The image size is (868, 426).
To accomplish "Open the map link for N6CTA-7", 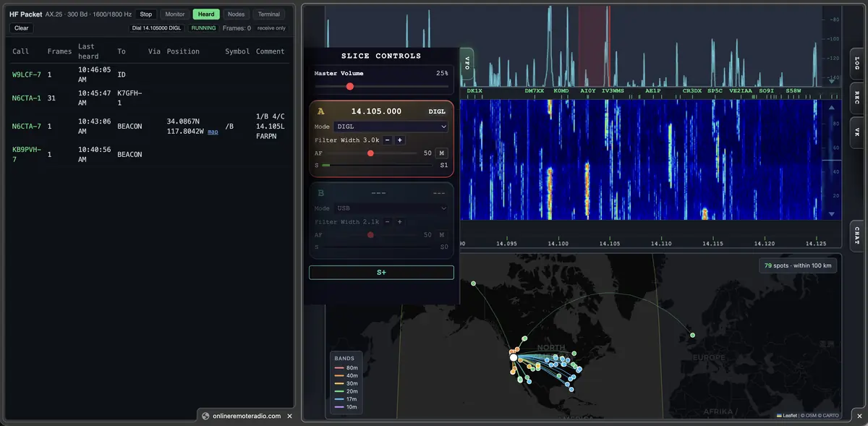I will (x=213, y=132).
